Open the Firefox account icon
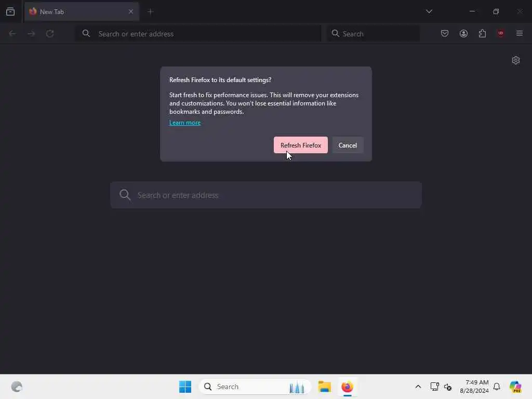Viewport: 532px width, 399px height. [x=464, y=33]
